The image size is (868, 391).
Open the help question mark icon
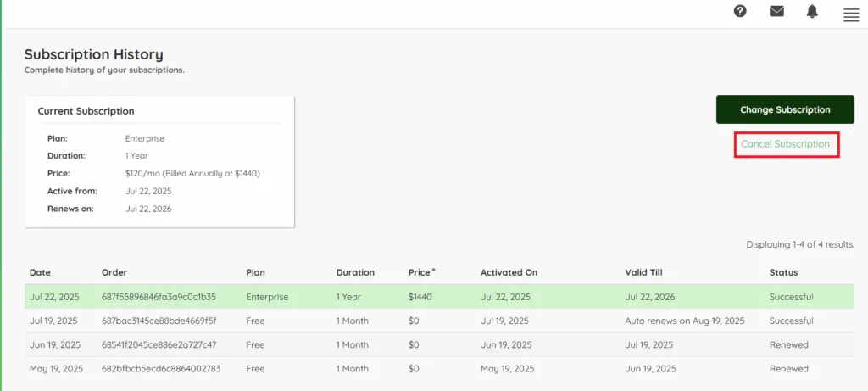pos(740,11)
